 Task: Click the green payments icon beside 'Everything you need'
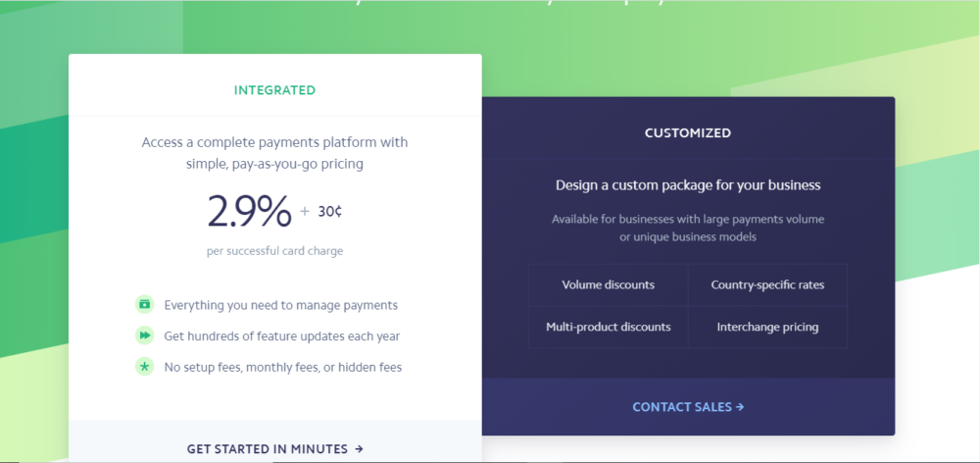point(145,305)
